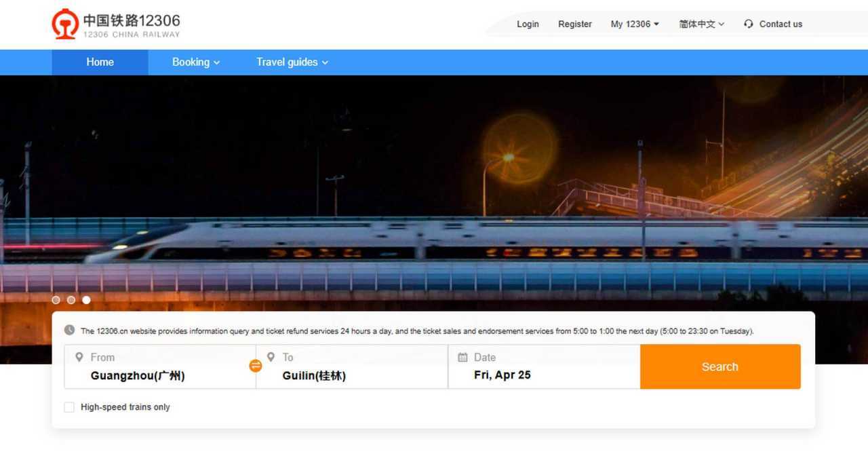868x454 pixels.
Task: Enable the High-speed trains only checkbox
Action: pyautogui.click(x=69, y=407)
